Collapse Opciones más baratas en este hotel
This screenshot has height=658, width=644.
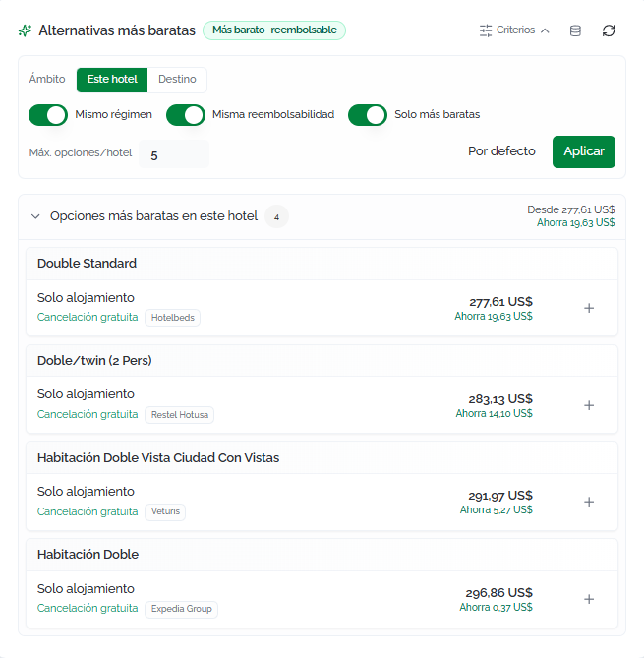click(x=35, y=216)
